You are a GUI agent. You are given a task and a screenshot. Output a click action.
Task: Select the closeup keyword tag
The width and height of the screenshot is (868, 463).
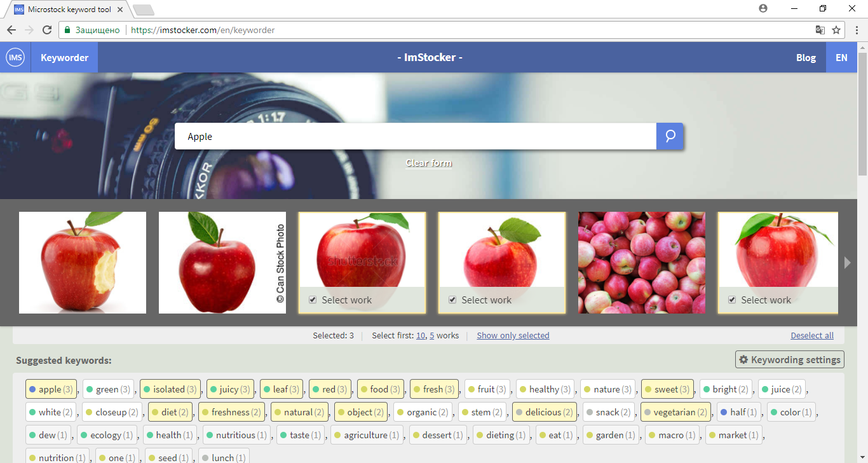(x=112, y=412)
